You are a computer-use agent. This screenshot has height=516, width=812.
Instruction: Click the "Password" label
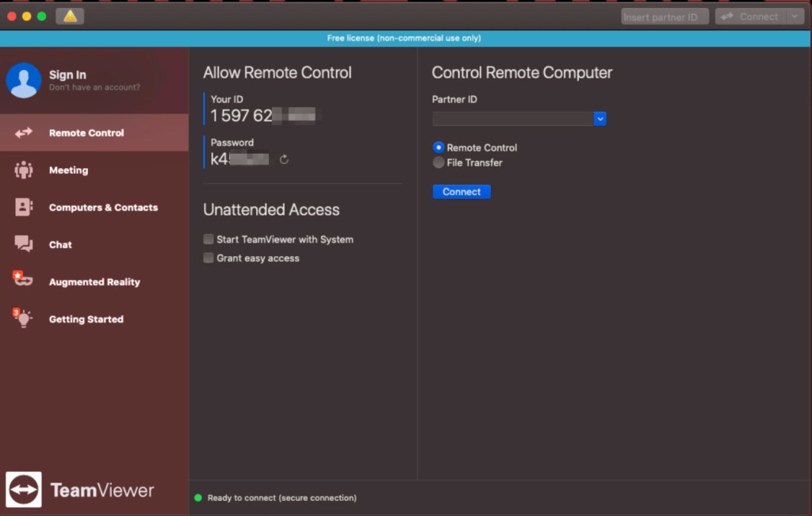pos(232,143)
